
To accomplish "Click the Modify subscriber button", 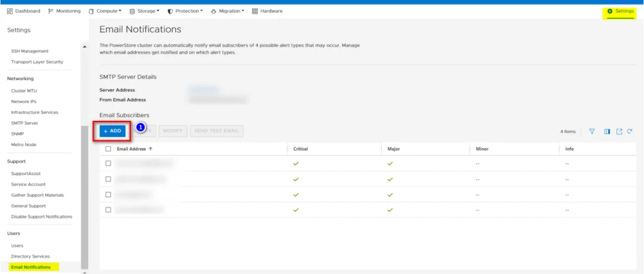I will (x=174, y=131).
